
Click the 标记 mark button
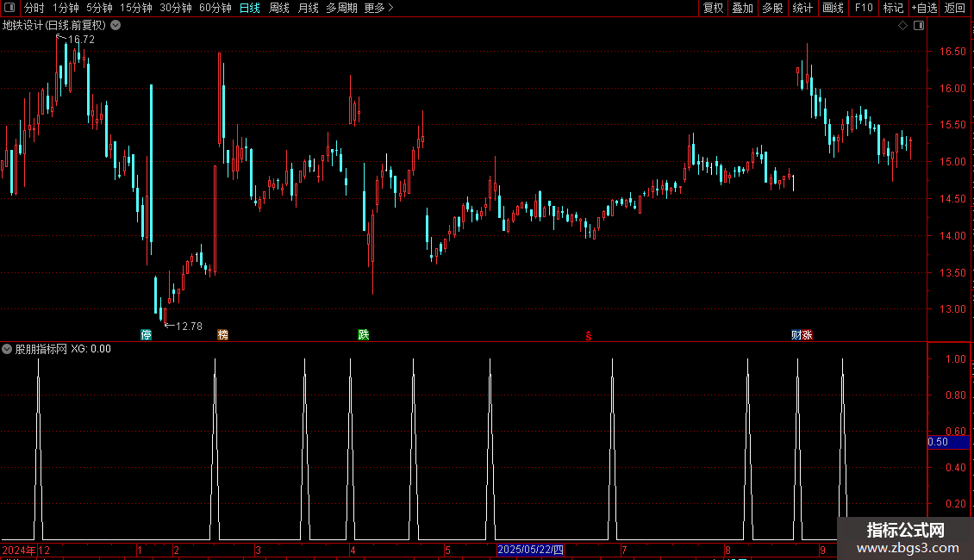pos(893,8)
